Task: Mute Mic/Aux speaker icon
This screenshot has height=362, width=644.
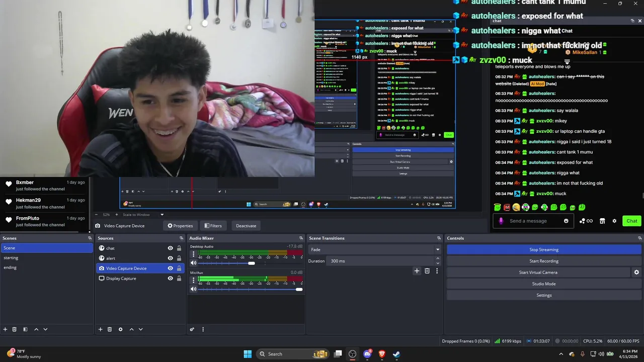Action: (x=193, y=289)
